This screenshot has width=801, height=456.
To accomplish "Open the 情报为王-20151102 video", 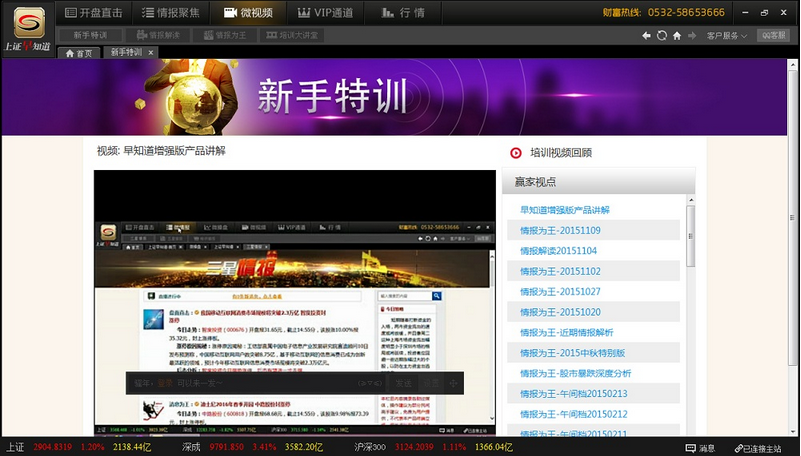I will tap(560, 271).
